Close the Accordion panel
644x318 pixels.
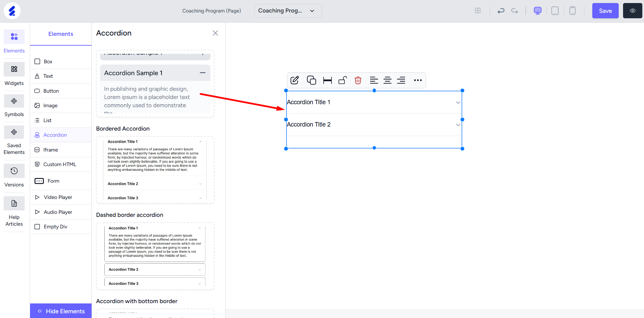(215, 33)
